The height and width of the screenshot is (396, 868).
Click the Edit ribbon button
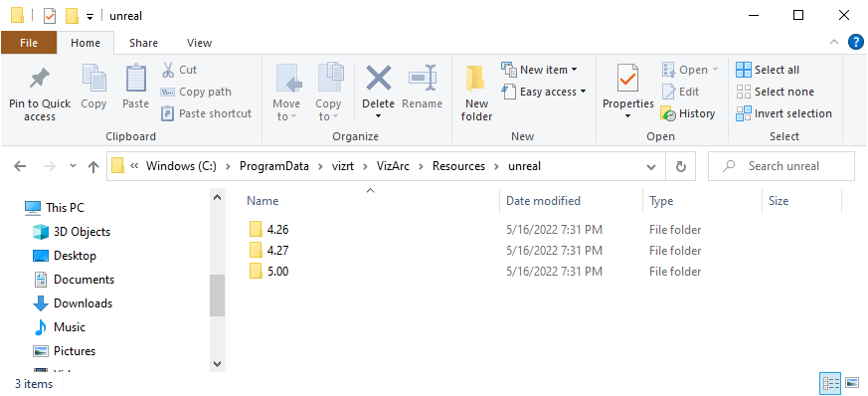[x=680, y=92]
